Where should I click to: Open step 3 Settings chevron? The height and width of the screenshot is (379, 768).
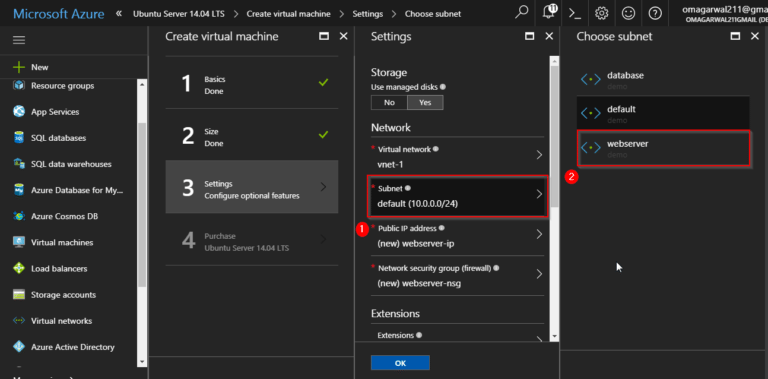coord(323,187)
